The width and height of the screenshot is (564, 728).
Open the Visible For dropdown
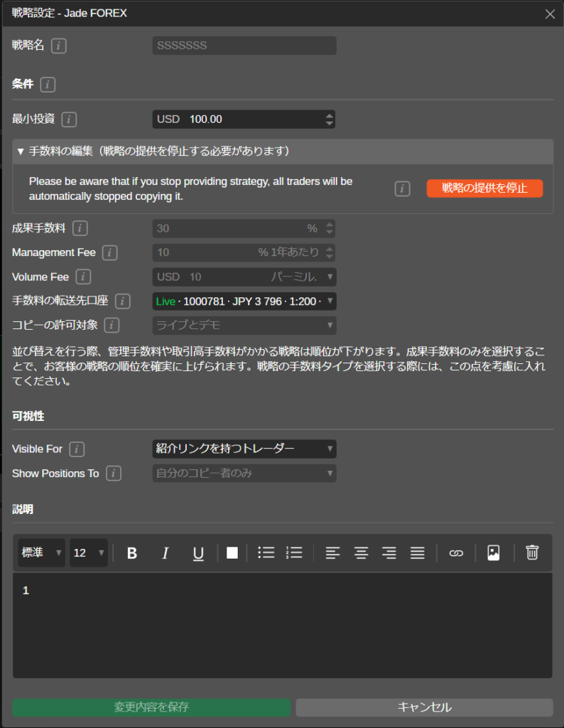pos(244,449)
